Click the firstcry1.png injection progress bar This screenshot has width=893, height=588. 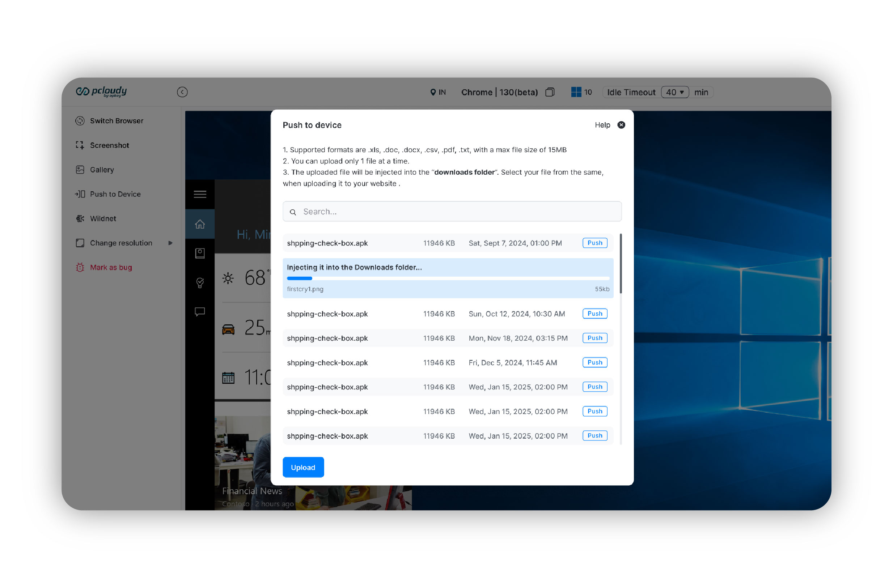[448, 278]
